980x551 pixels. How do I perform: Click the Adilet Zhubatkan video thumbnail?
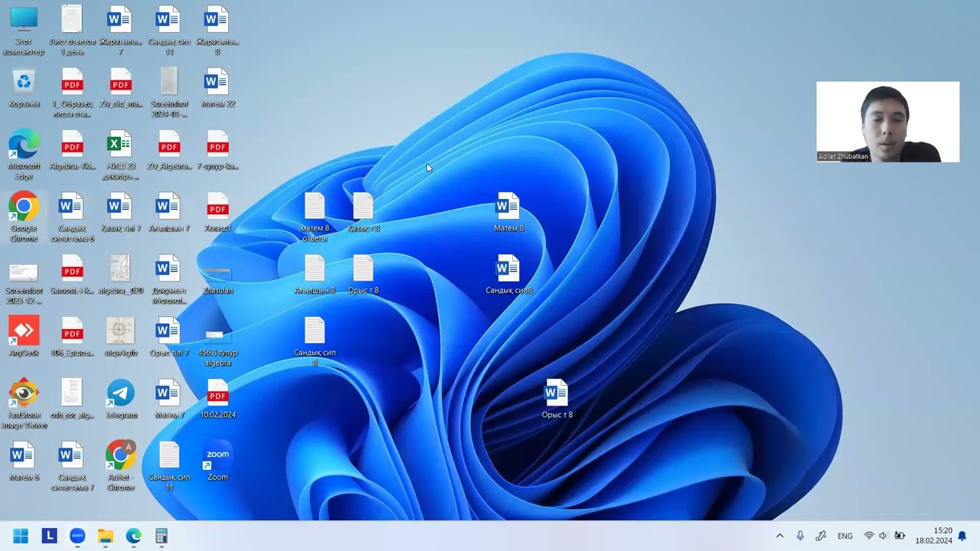pyautogui.click(x=887, y=122)
